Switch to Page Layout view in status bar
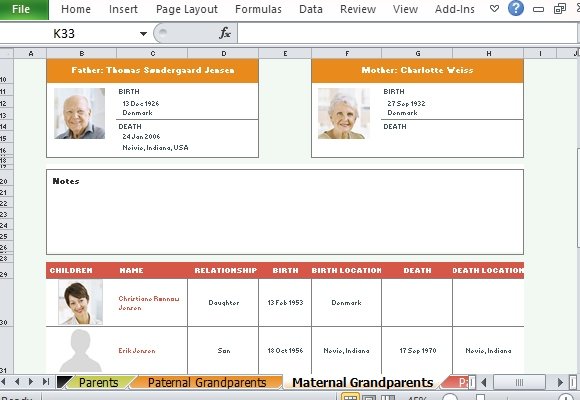 point(369,397)
